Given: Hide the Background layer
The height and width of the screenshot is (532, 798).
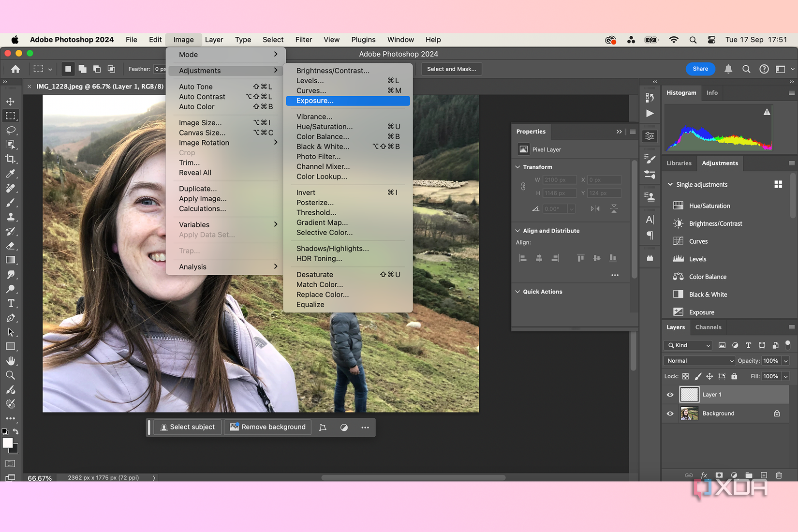Looking at the screenshot, I should [x=670, y=414].
